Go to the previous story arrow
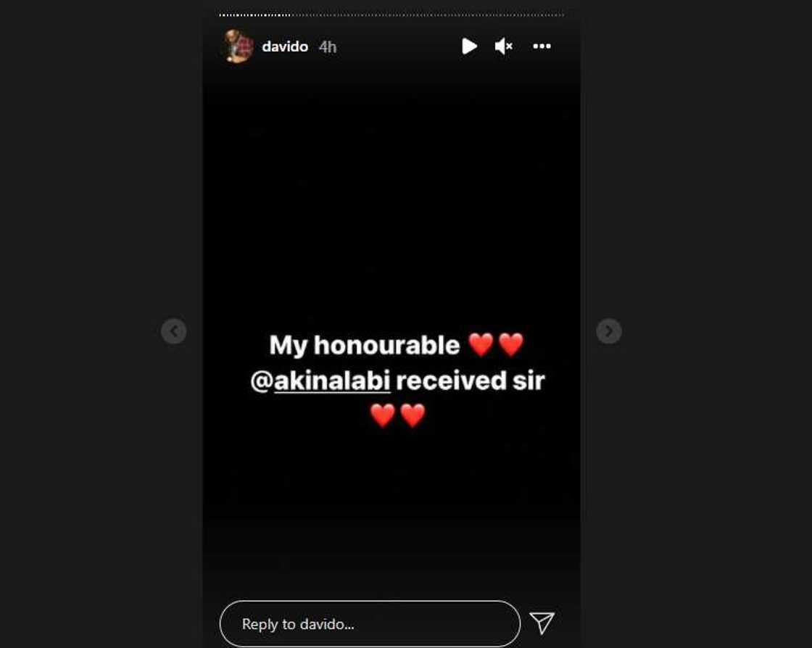Image resolution: width=812 pixels, height=648 pixels. pyautogui.click(x=173, y=331)
